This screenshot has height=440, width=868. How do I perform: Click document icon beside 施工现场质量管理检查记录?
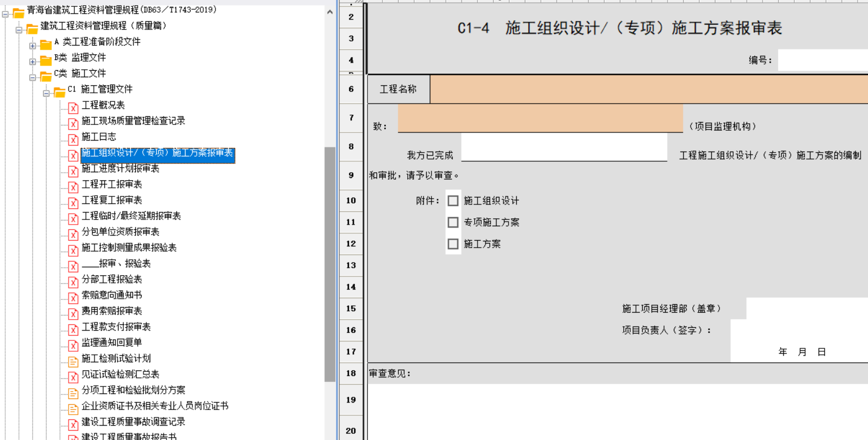tap(73, 123)
